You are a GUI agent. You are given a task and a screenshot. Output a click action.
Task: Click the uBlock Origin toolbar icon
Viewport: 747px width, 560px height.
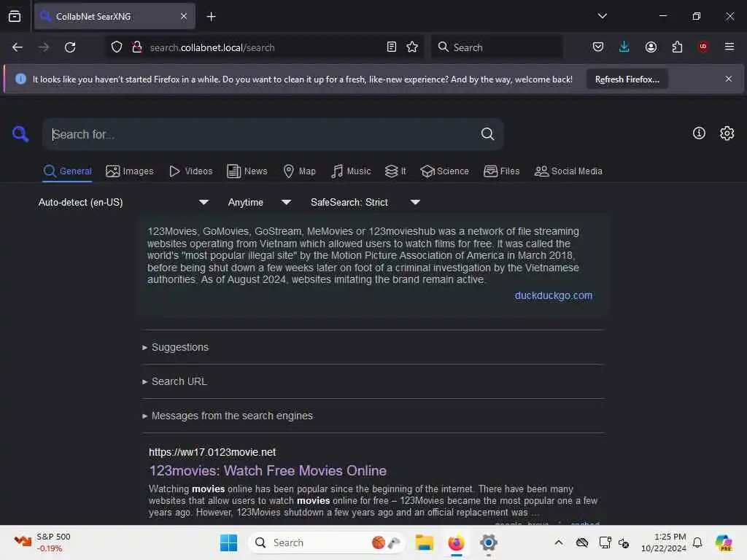coord(703,47)
